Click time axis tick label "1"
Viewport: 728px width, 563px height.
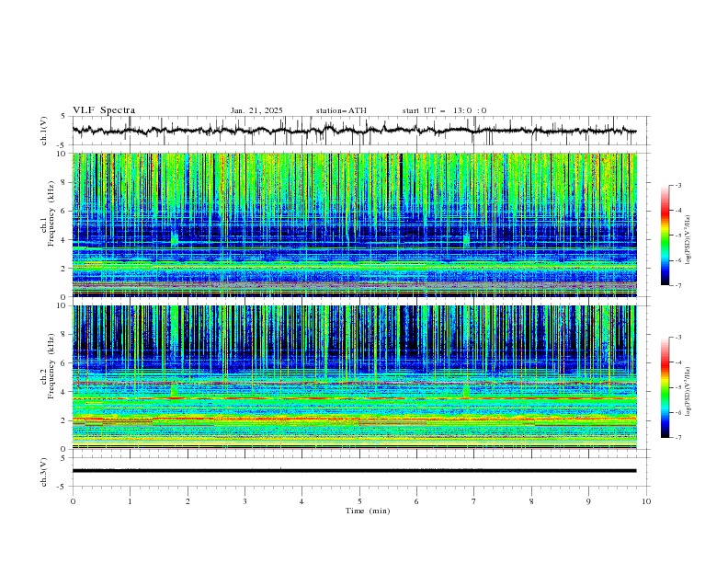[x=130, y=501]
